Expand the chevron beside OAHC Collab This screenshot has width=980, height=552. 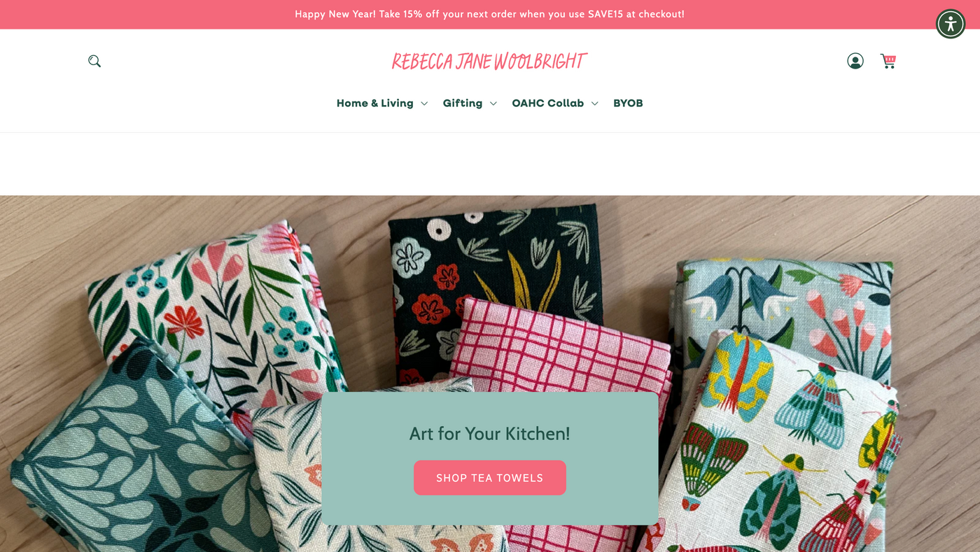(x=594, y=104)
